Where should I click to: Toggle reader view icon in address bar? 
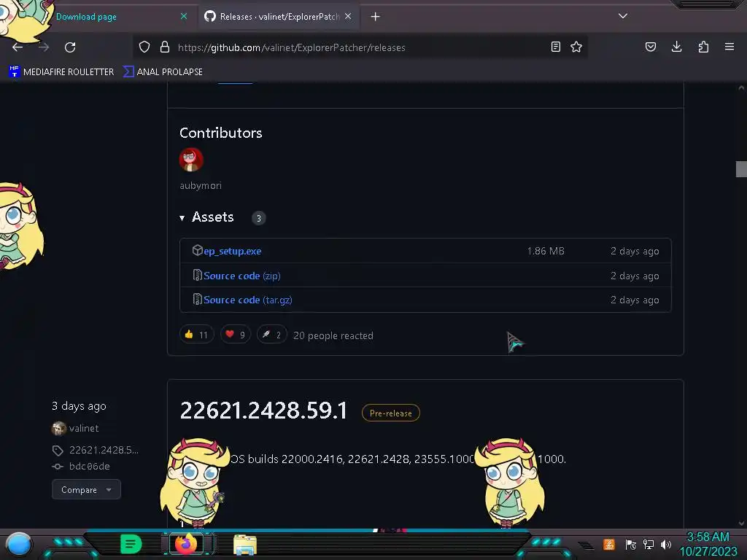tap(555, 47)
